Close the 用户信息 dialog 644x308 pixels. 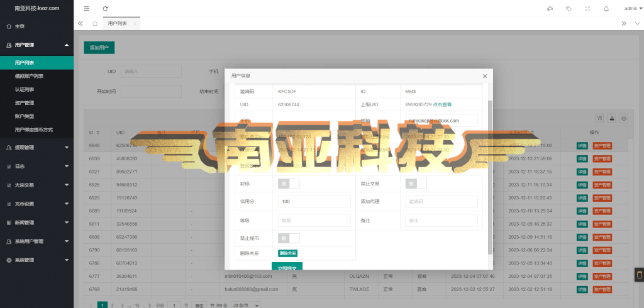[485, 76]
